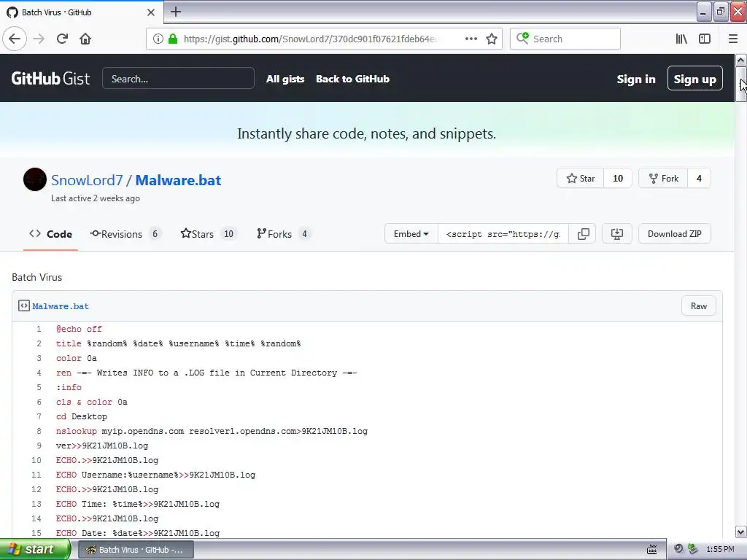747x560 pixels.
Task: Download the gist as ZIP
Action: pos(675,234)
